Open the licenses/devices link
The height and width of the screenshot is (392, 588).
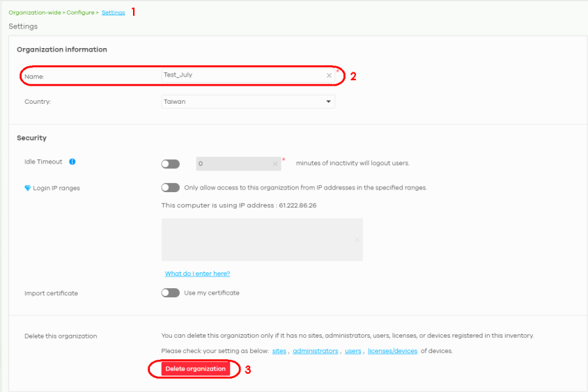tap(392, 352)
